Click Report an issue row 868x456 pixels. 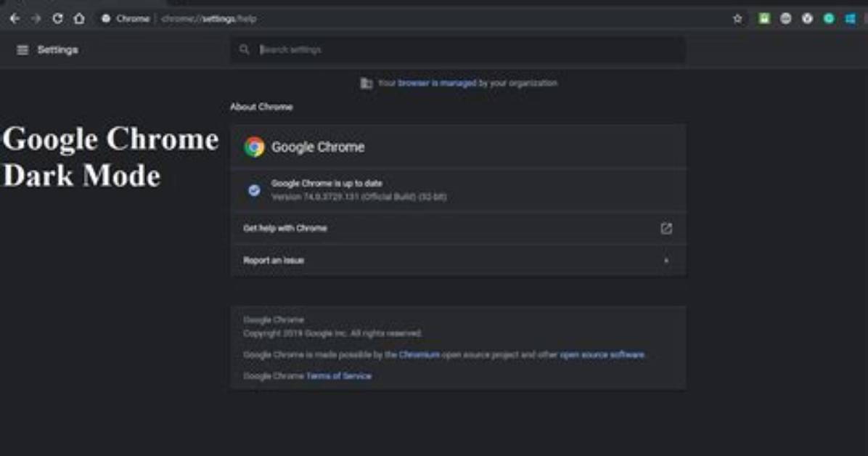(x=459, y=261)
